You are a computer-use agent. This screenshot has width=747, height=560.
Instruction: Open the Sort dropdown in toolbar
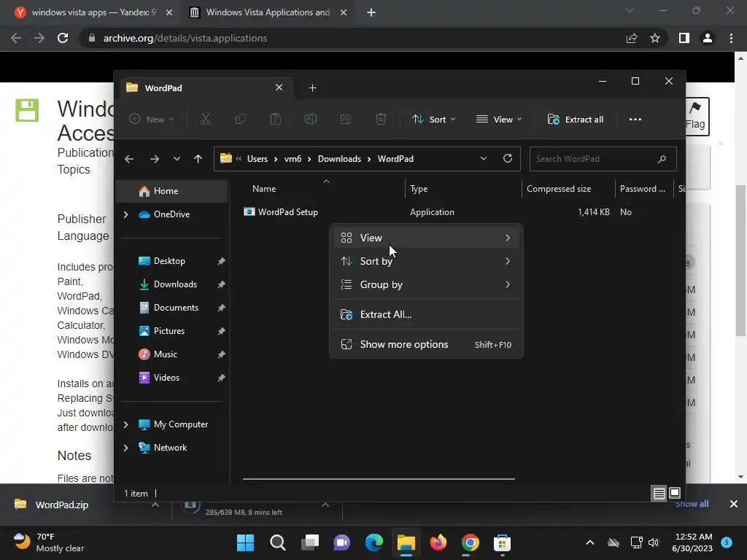[433, 119]
